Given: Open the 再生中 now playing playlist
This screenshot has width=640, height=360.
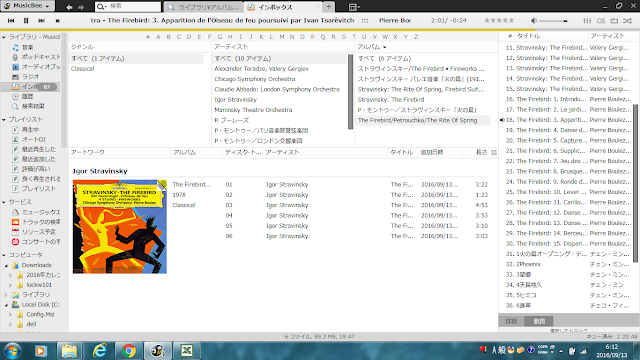Looking at the screenshot, I should pos(26,129).
